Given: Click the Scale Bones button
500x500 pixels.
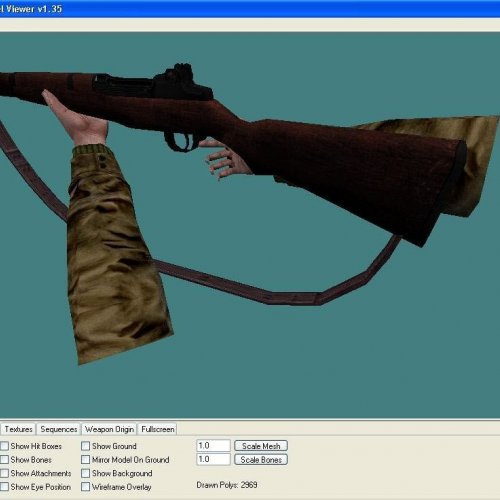Looking at the screenshot, I should (x=261, y=460).
